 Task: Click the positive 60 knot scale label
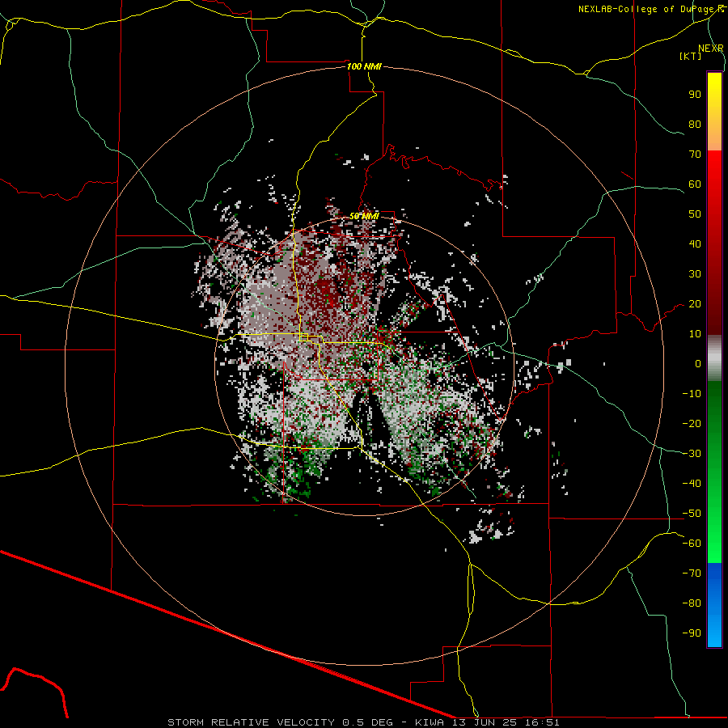coord(695,184)
